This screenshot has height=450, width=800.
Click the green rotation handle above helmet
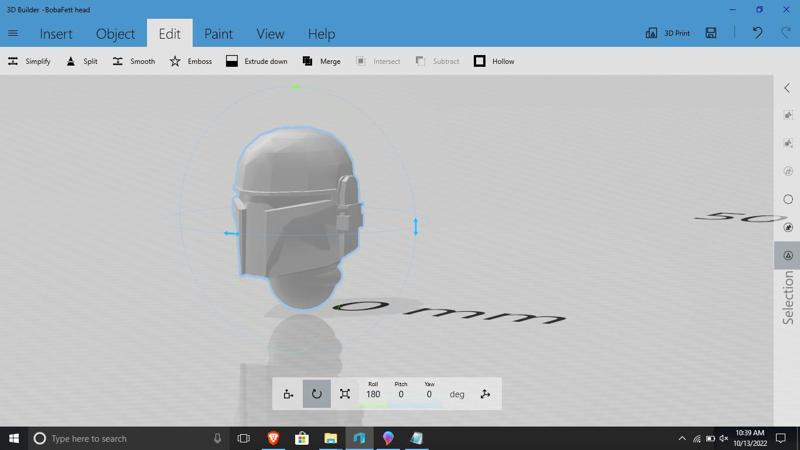(296, 87)
